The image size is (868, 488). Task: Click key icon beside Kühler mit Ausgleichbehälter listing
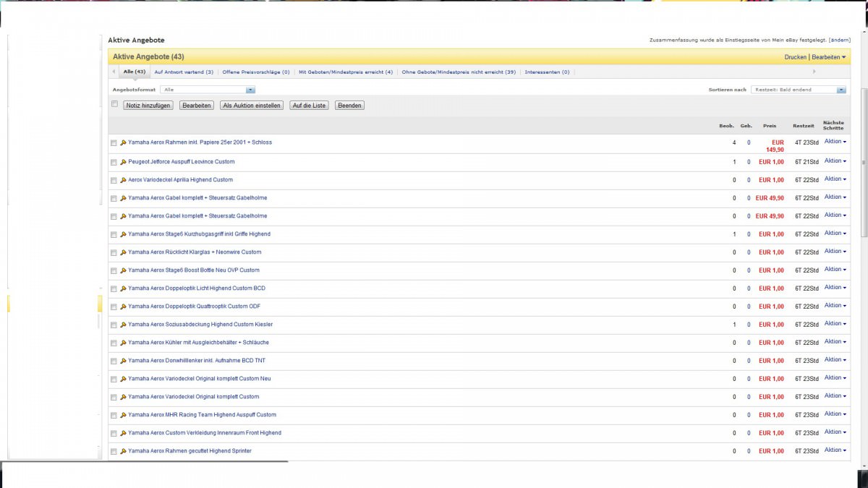tap(123, 343)
